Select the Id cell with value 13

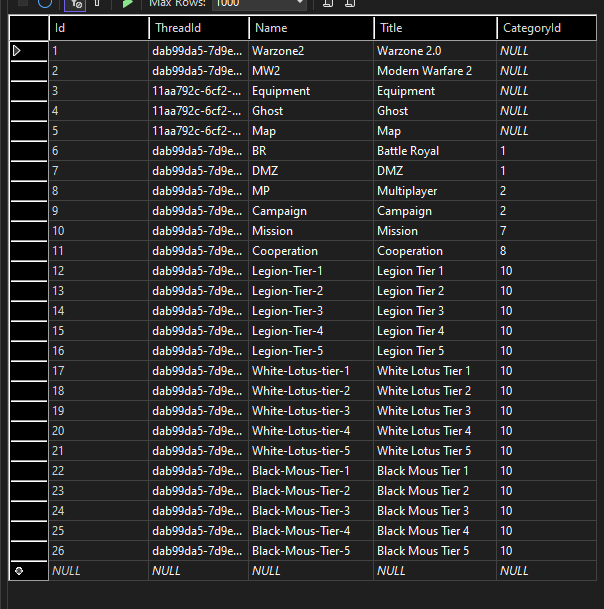click(99, 291)
